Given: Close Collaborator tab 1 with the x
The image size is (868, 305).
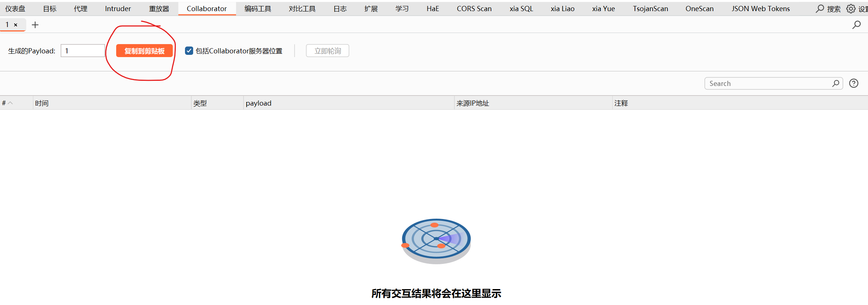Looking at the screenshot, I should point(16,25).
